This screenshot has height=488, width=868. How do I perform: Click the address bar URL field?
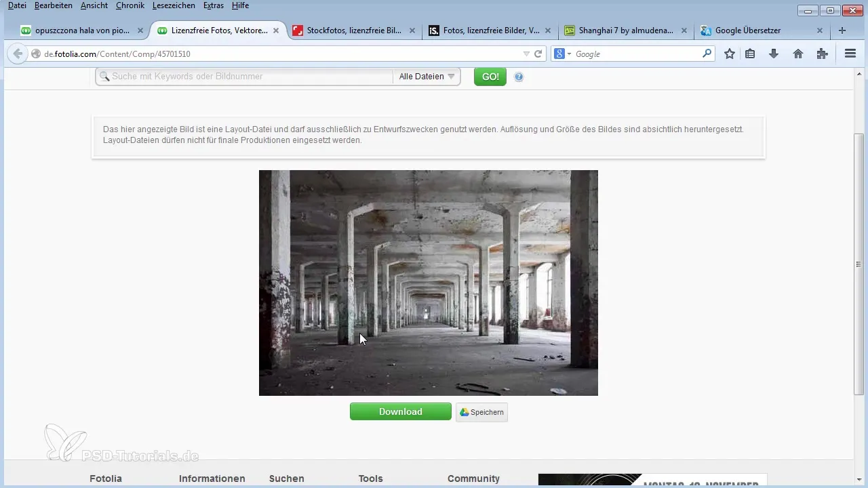[281, 54]
